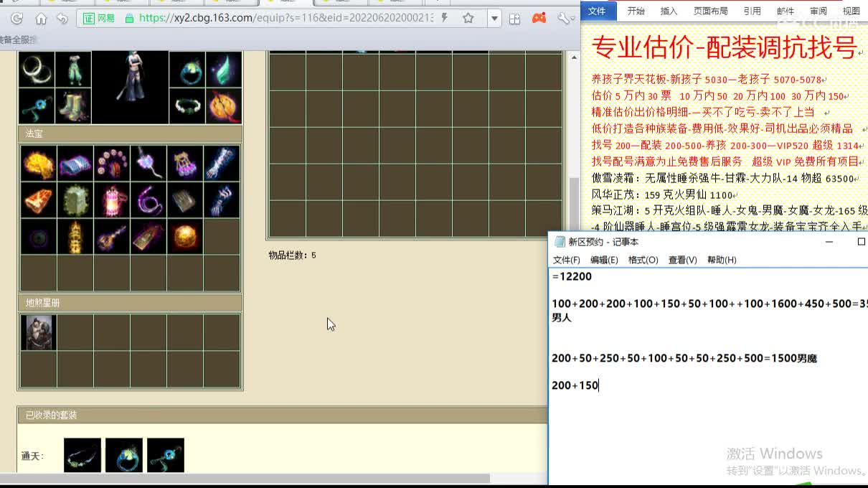Image resolution: width=868 pixels, height=488 pixels.
Task: Select the first 通天 set necklace icon
Action: click(x=82, y=455)
